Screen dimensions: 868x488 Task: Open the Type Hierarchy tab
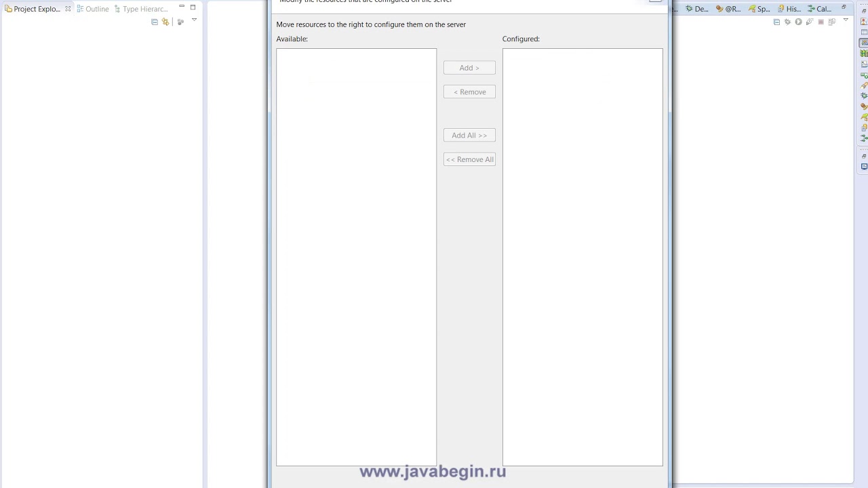pos(141,9)
